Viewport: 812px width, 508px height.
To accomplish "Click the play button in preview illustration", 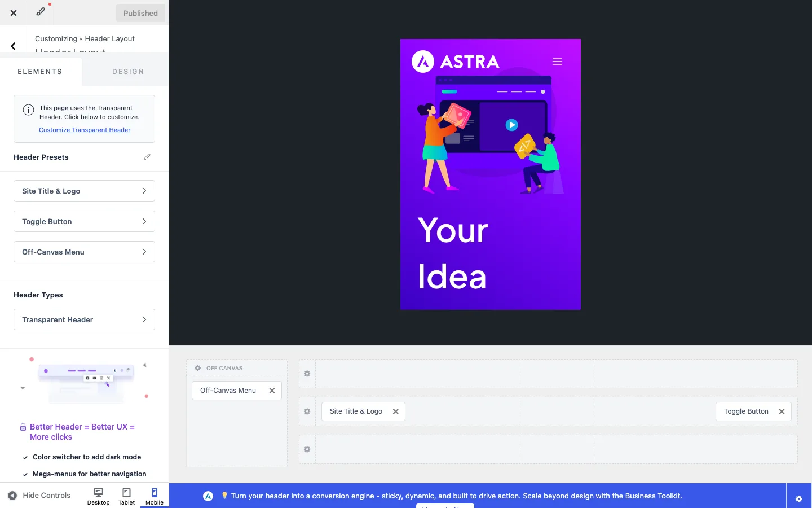I will click(511, 125).
